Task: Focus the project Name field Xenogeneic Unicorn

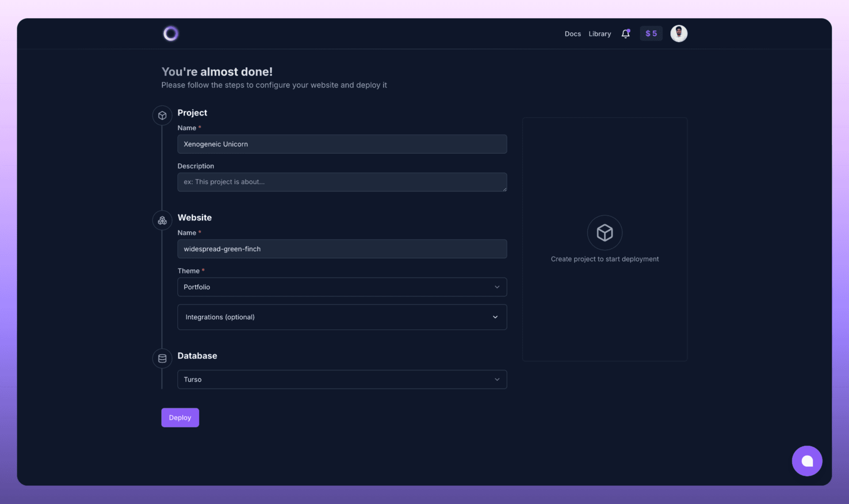Action: click(342, 144)
